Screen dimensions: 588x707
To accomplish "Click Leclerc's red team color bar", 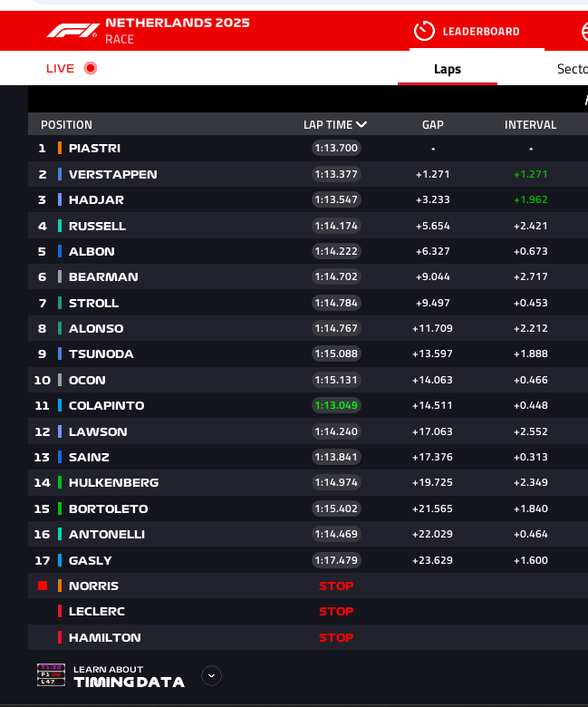I will (60, 612).
